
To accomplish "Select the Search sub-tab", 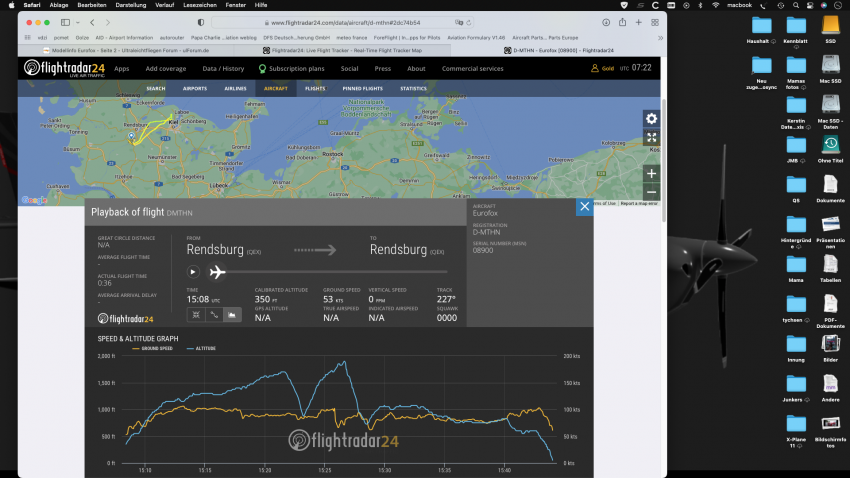I will click(x=156, y=88).
